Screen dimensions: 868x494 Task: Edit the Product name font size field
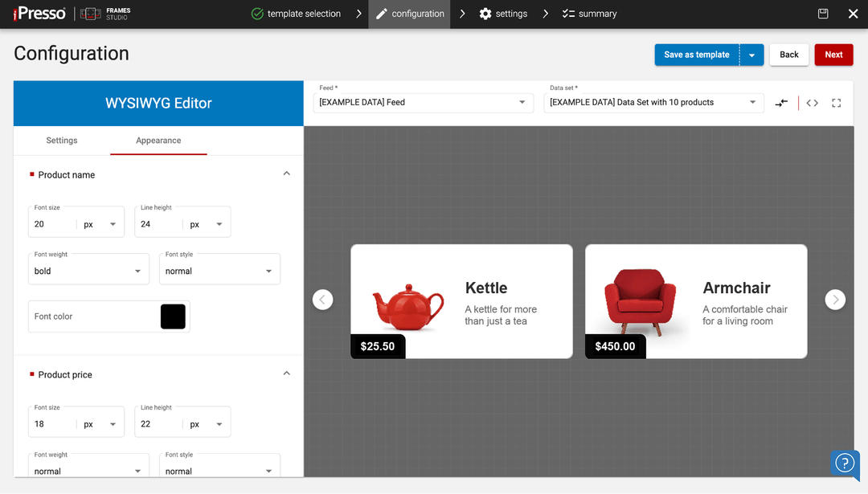[48, 223]
